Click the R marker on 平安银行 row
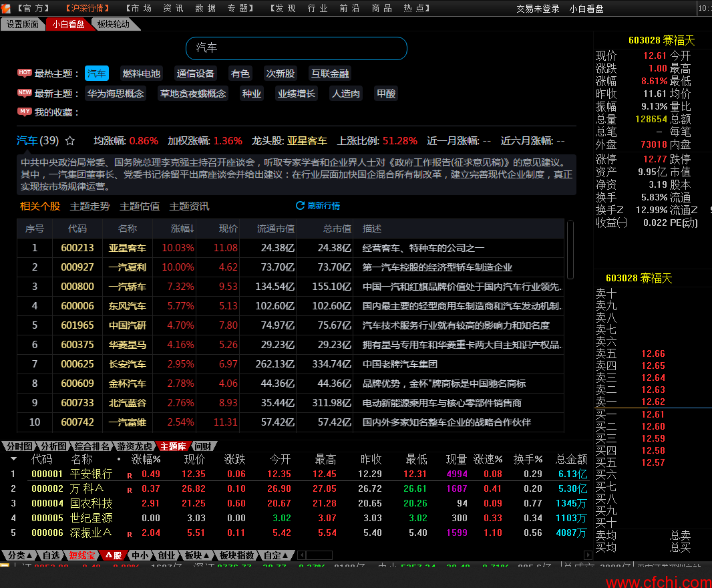 [x=130, y=476]
